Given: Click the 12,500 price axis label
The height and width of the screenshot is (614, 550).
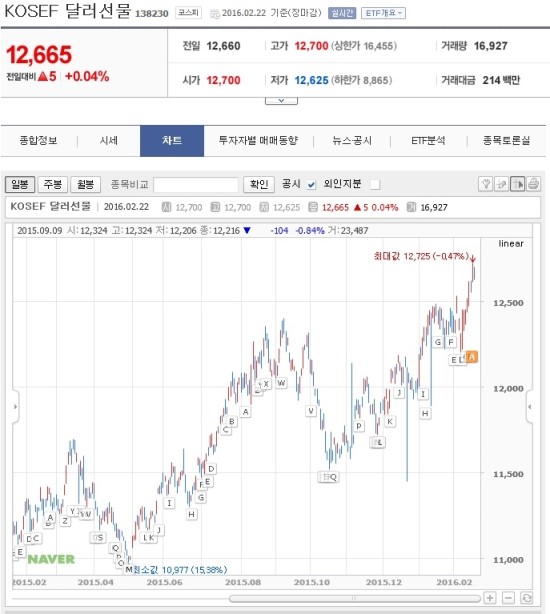Looking at the screenshot, I should (x=508, y=303).
